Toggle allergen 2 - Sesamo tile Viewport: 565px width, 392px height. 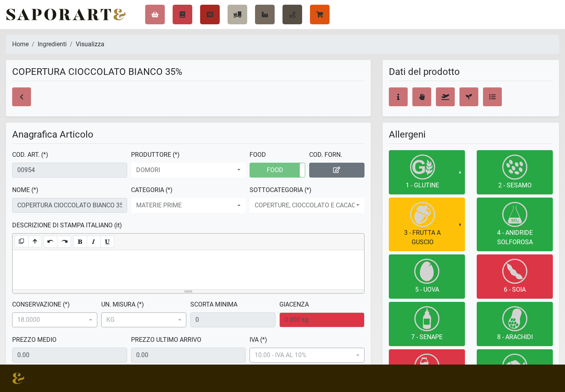[515, 172]
